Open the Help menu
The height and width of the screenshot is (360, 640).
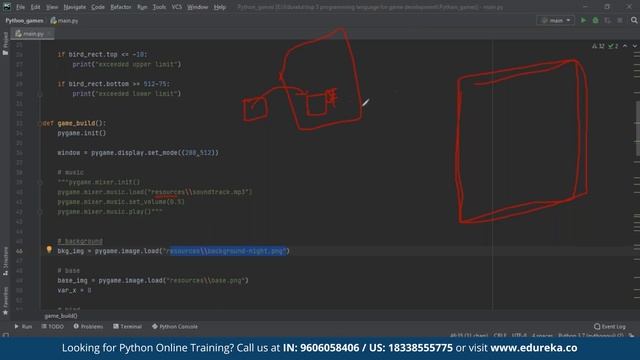click(220, 7)
